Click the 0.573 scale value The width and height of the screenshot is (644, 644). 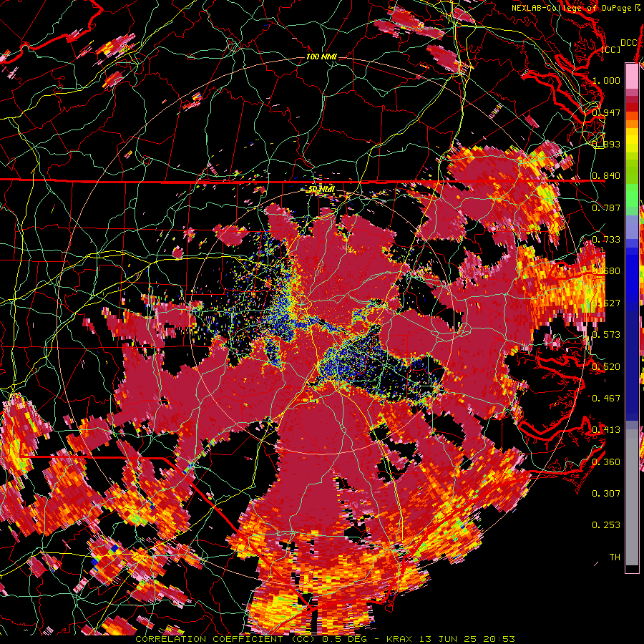click(x=606, y=334)
